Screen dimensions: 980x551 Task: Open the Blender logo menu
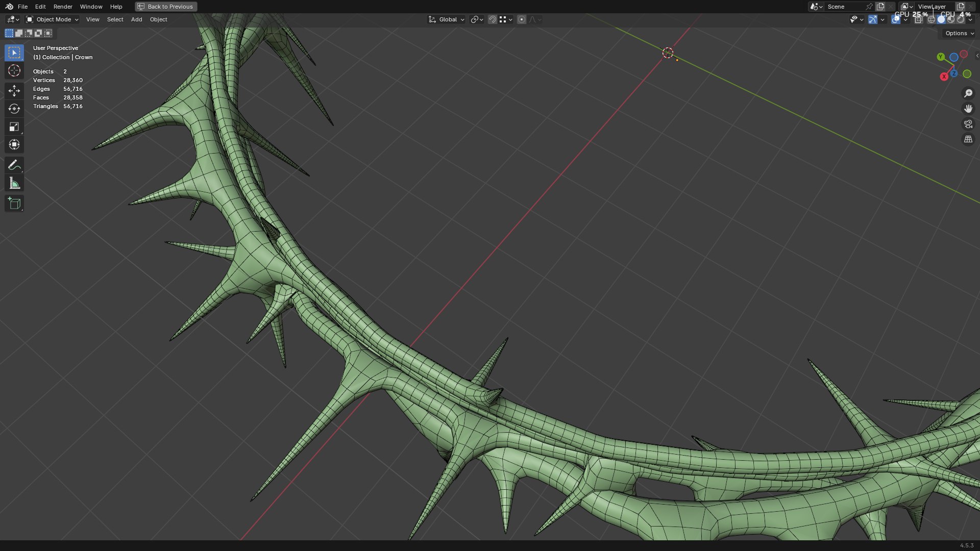[9, 7]
